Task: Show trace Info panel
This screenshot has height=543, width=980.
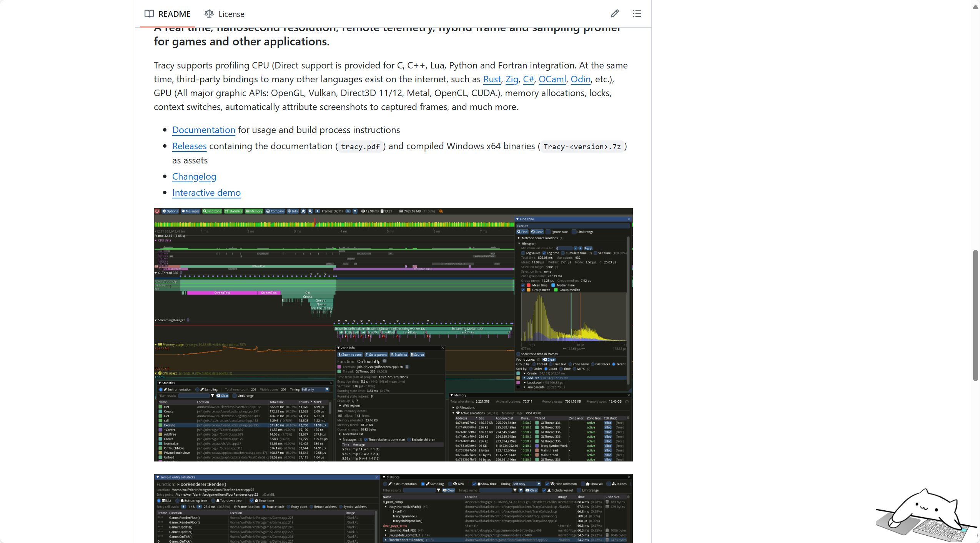Action: coord(293,211)
